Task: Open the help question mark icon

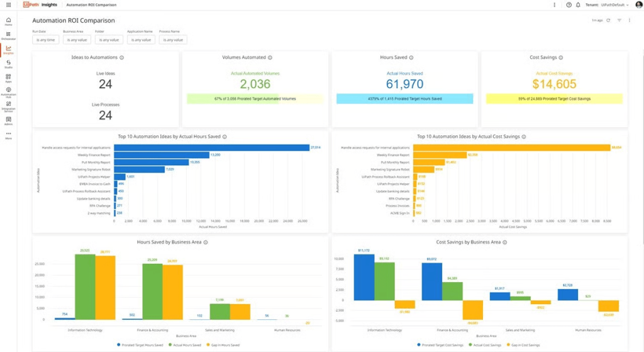Action: [569, 5]
